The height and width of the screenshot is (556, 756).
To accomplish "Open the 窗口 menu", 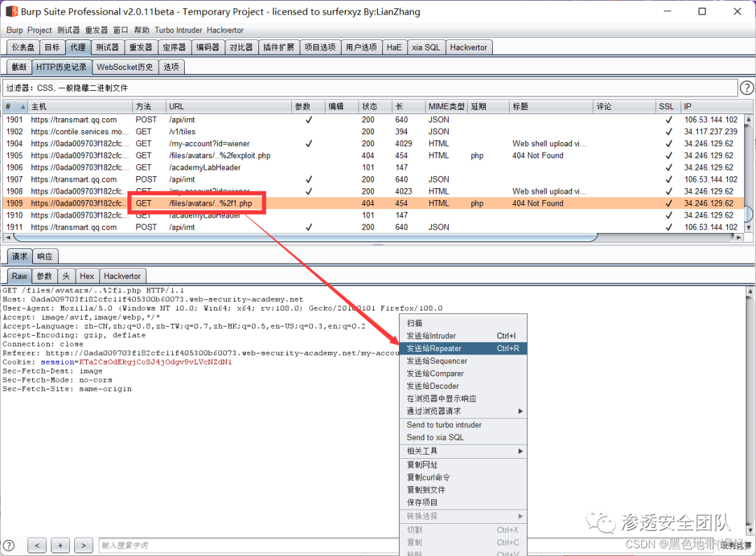I will 120,30.
